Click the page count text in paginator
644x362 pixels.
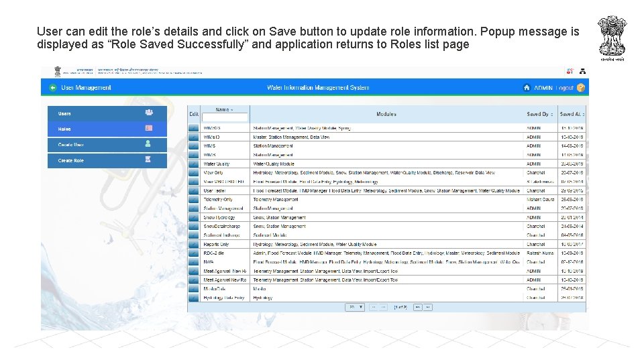[400, 307]
